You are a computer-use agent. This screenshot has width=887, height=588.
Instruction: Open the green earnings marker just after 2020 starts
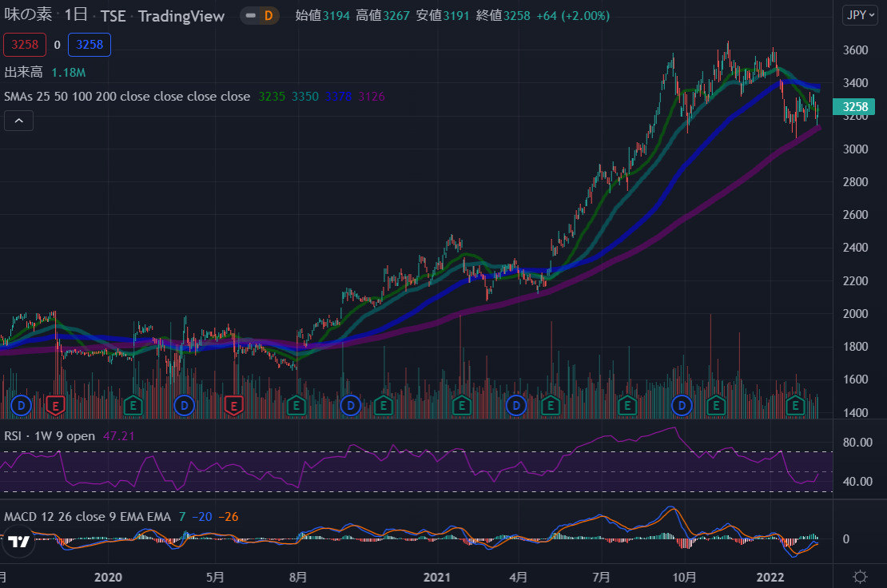[x=133, y=405]
